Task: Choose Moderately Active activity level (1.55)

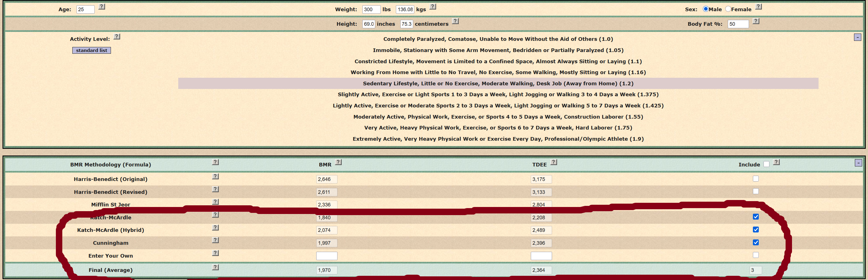Action: click(498, 117)
